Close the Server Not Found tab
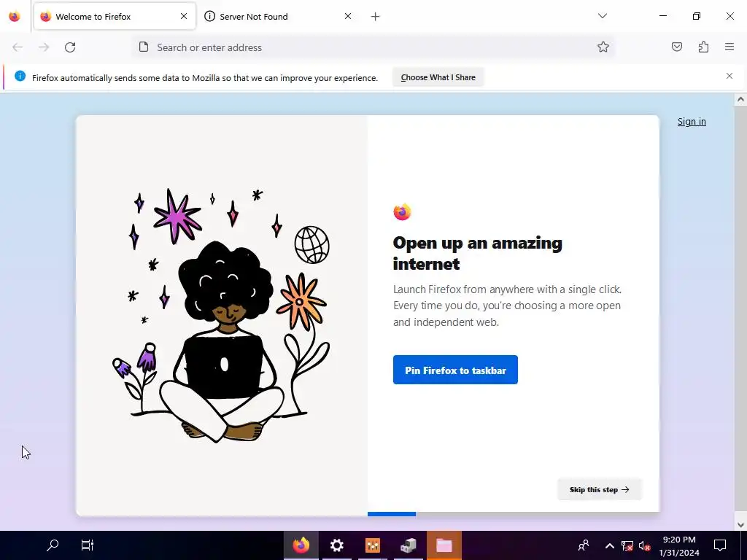Viewport: 747px width, 560px height. [x=348, y=16]
